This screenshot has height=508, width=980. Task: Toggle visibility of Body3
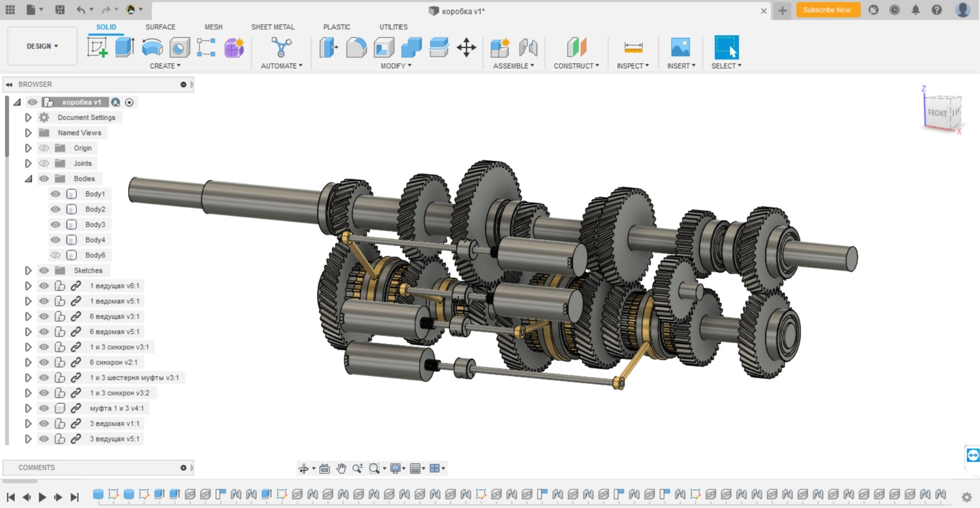tap(56, 224)
